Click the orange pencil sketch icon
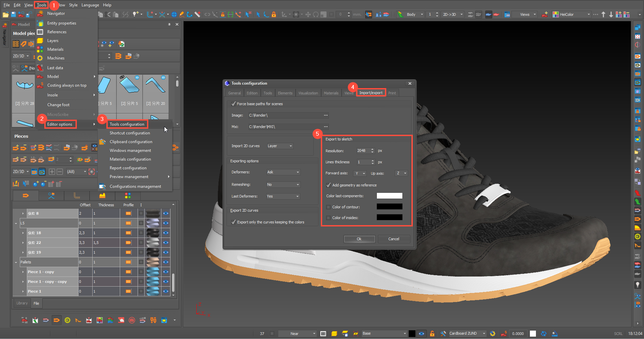The width and height of the screenshot is (644, 339). click(x=182, y=14)
